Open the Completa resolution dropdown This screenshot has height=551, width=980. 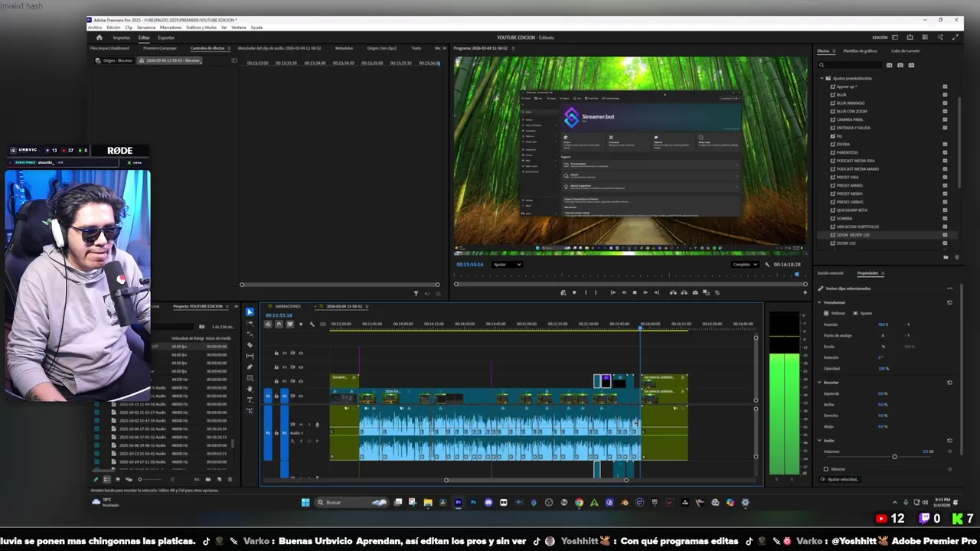745,265
